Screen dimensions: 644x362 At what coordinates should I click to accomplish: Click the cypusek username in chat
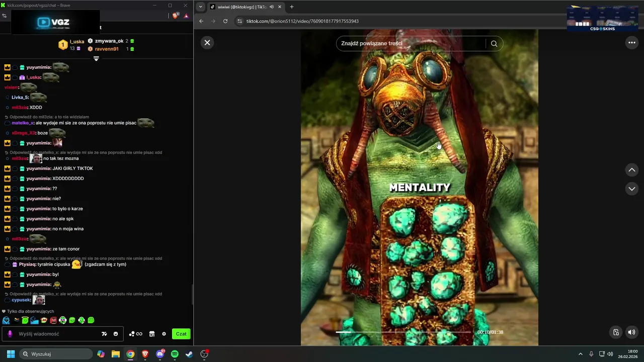[x=21, y=300]
